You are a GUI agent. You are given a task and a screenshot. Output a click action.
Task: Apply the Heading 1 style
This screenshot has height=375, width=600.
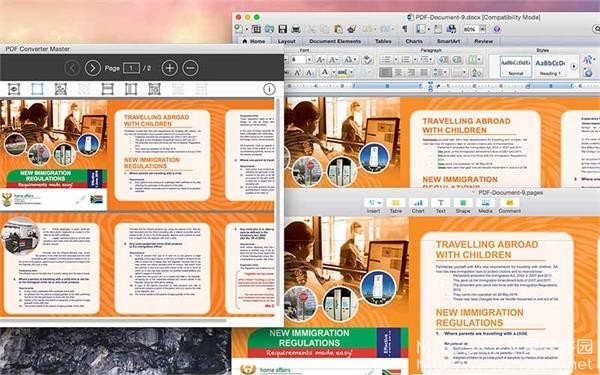coord(550,66)
